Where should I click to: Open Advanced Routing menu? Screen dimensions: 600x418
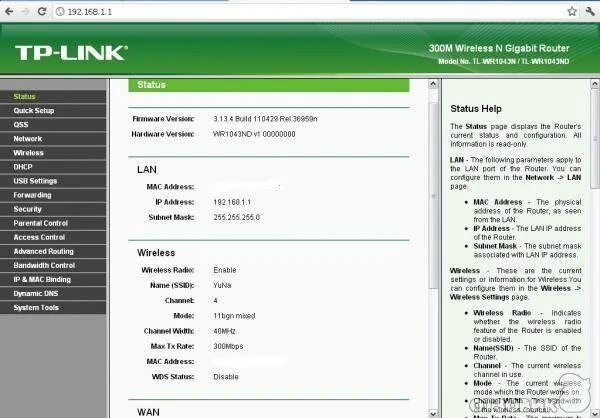[x=53, y=251]
